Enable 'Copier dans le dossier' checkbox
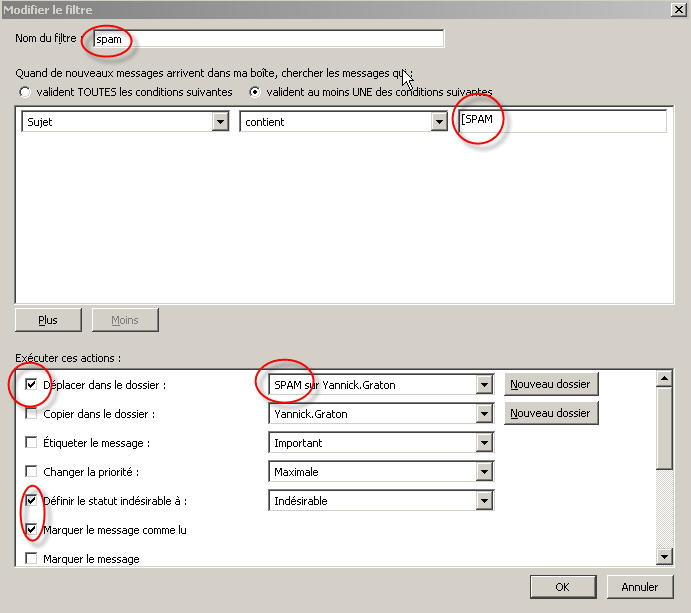 (x=31, y=414)
